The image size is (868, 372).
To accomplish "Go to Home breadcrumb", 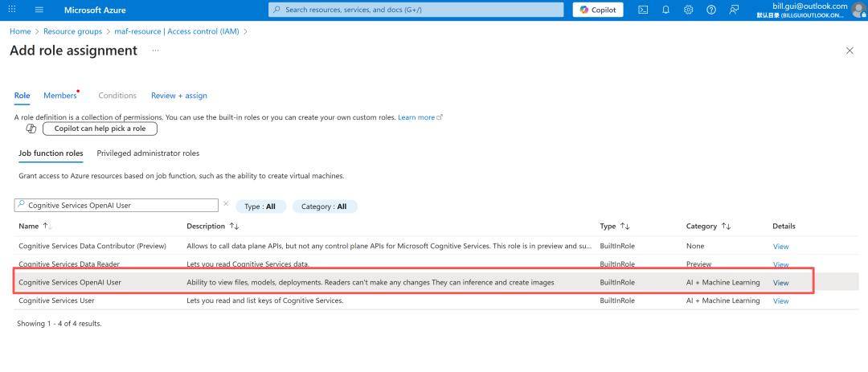I will point(20,31).
